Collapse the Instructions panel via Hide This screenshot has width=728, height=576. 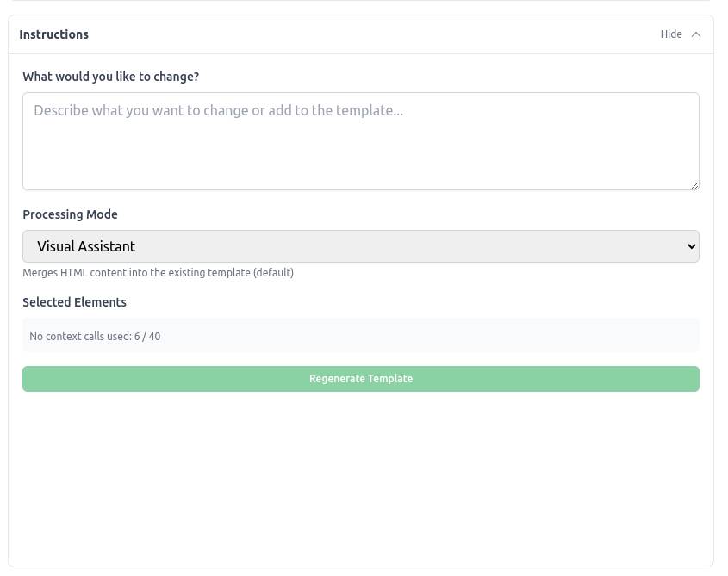click(x=671, y=34)
